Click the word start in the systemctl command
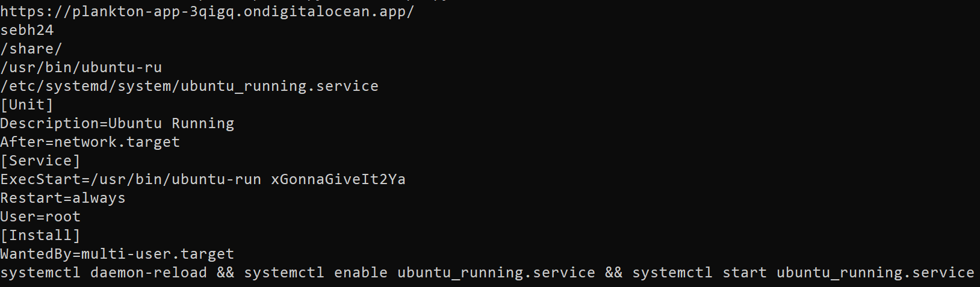Image resolution: width=980 pixels, height=287 pixels. (x=745, y=273)
